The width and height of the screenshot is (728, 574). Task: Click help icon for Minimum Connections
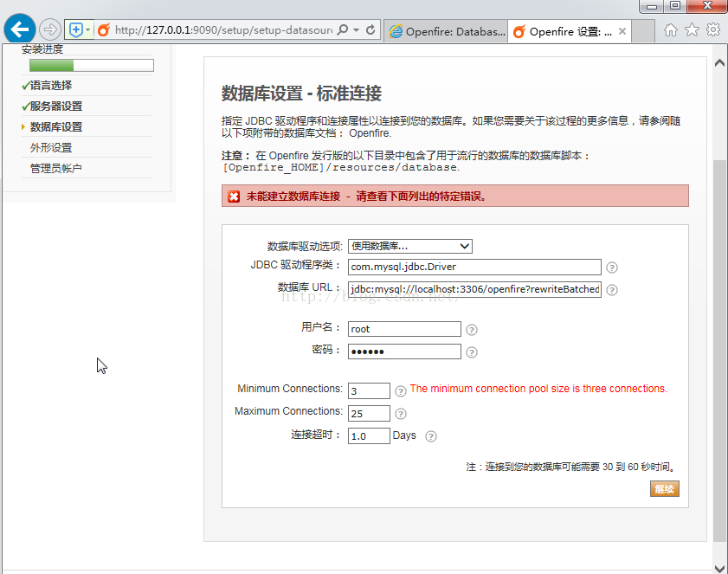(400, 391)
